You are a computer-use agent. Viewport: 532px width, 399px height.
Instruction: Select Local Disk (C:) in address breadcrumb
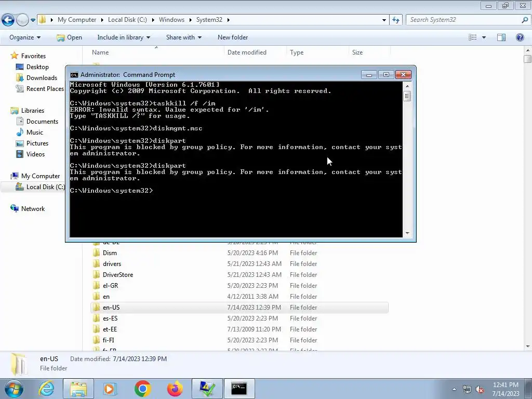(127, 20)
